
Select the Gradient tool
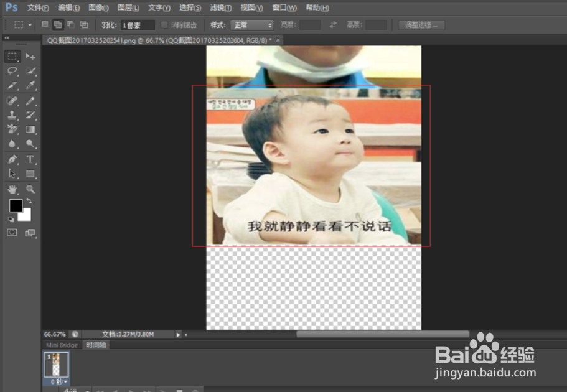click(30, 129)
